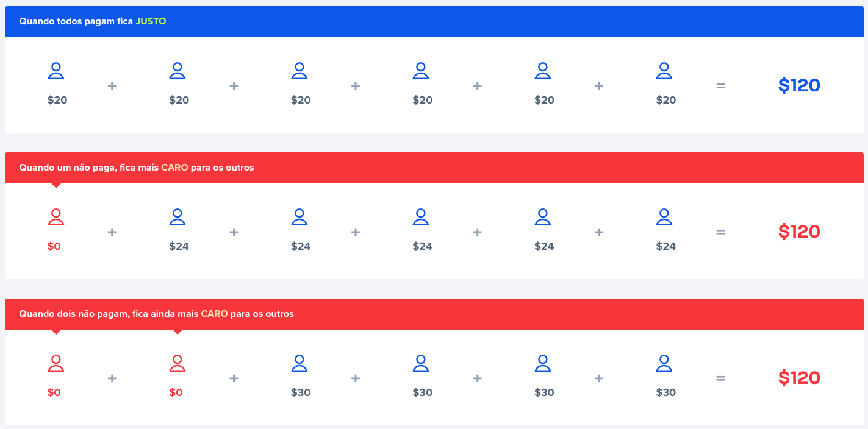Click the "Quando todos pagam fica JUSTO" header
Screen dimensions: 868x429
point(92,21)
